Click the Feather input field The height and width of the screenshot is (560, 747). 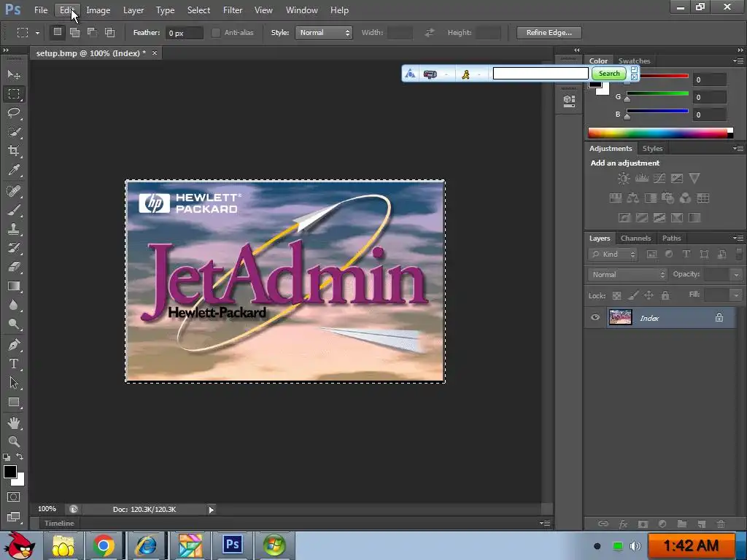[185, 33]
